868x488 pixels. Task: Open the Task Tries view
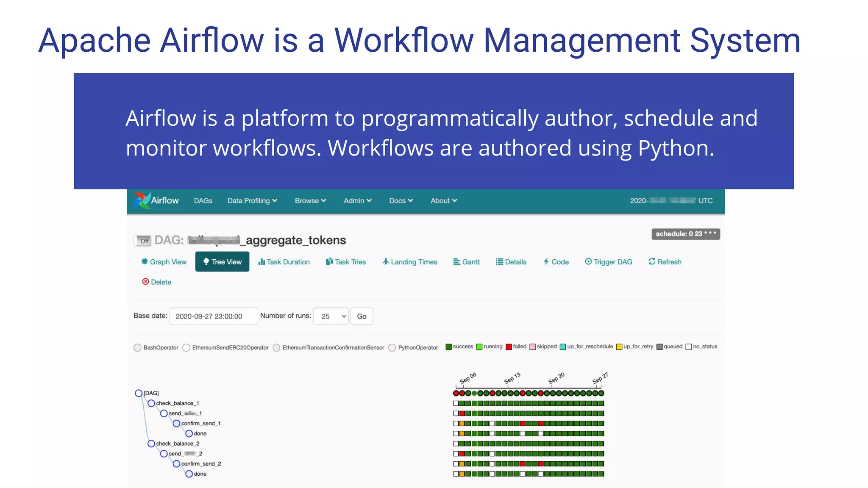tap(345, 262)
